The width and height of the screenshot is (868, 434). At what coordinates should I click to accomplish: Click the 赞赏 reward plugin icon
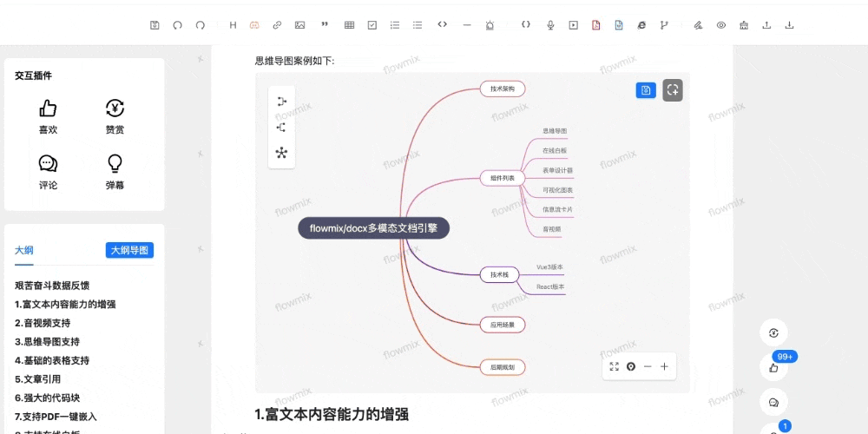click(115, 108)
